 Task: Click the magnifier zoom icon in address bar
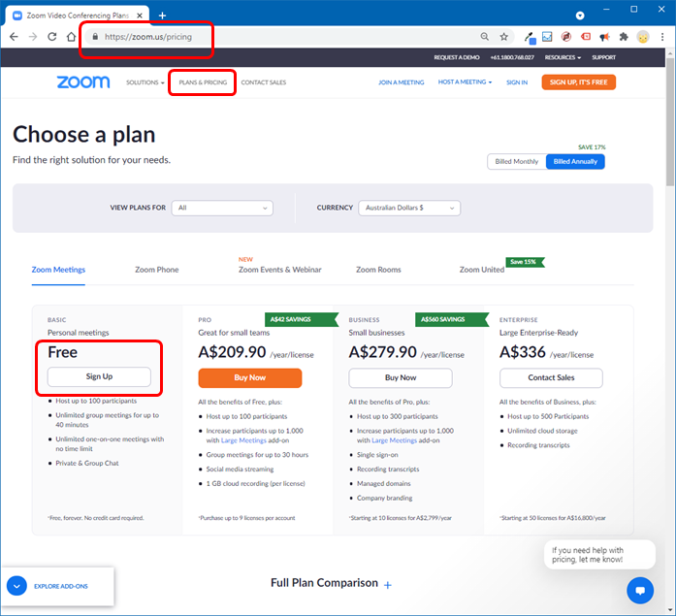pyautogui.click(x=485, y=37)
